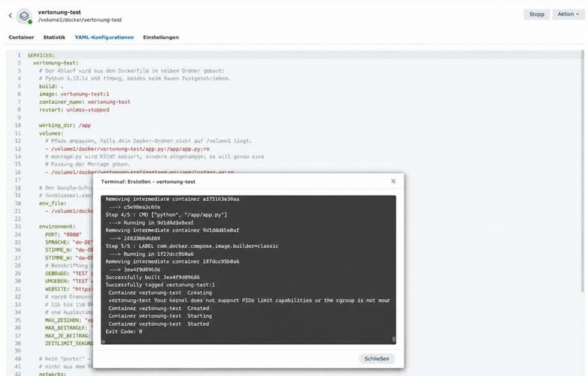The height and width of the screenshot is (376, 588).
Task: Click the terminal vertical scrollbar handle
Action: coord(394,340)
